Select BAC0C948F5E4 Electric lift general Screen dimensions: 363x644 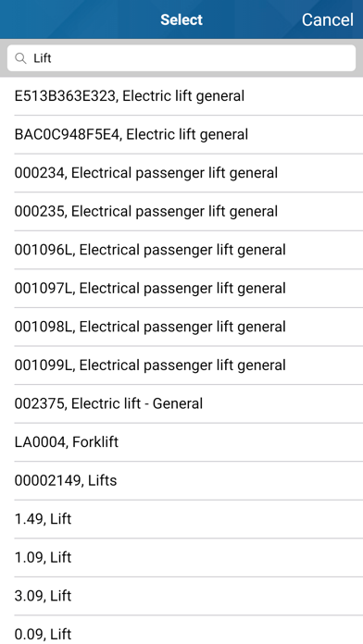181,135
